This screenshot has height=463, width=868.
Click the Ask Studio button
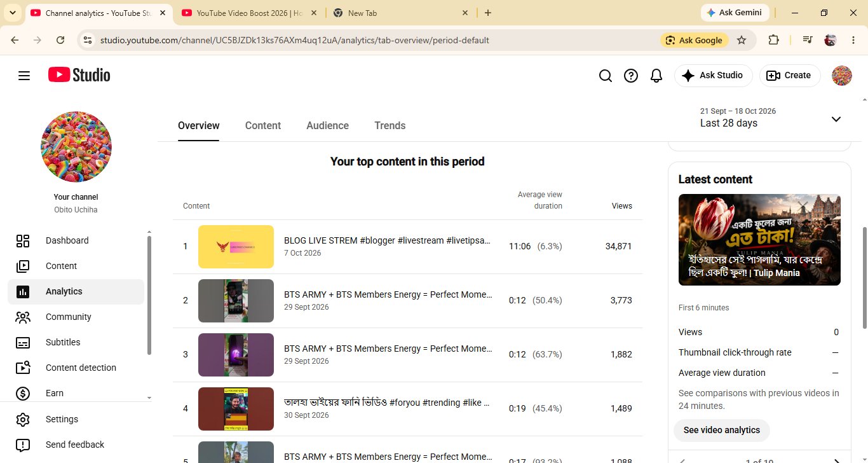point(713,76)
